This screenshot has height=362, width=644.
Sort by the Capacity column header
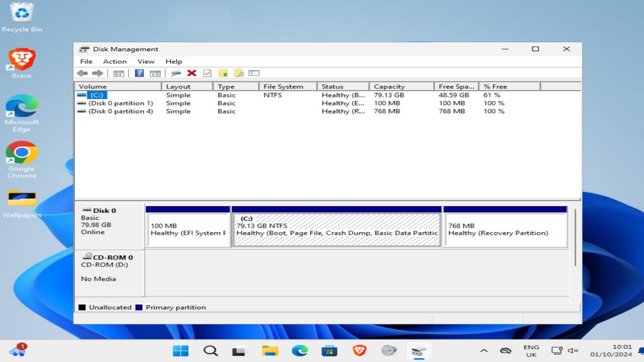(401, 86)
